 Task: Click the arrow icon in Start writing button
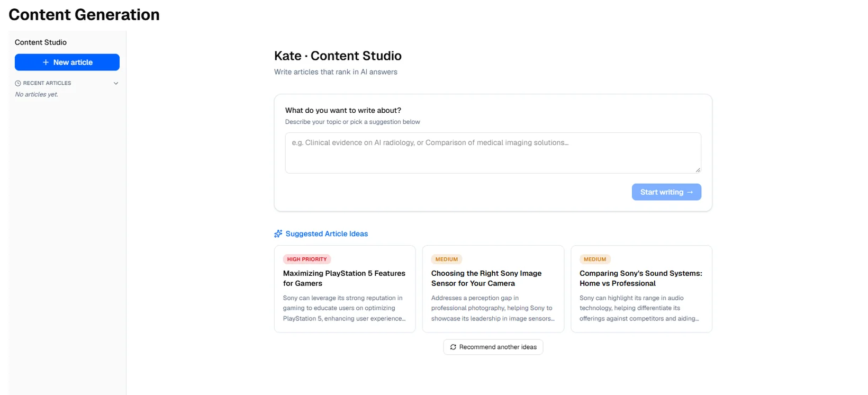[690, 192]
